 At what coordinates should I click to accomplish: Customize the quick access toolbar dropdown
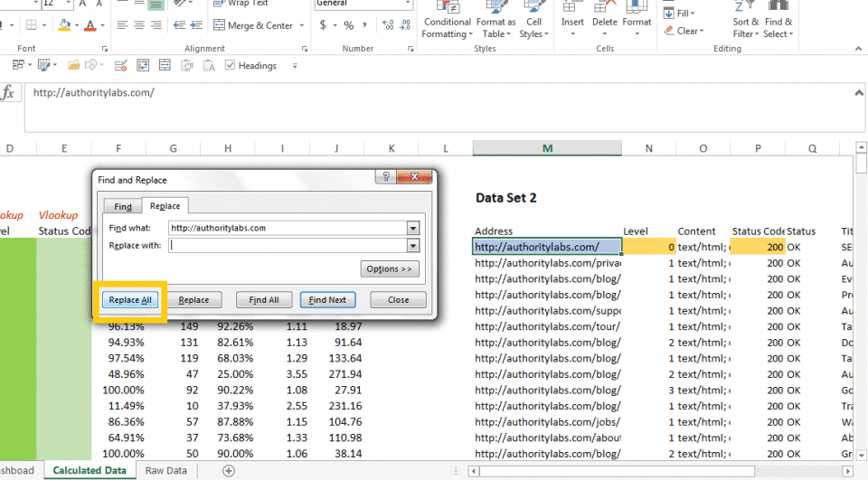point(295,66)
